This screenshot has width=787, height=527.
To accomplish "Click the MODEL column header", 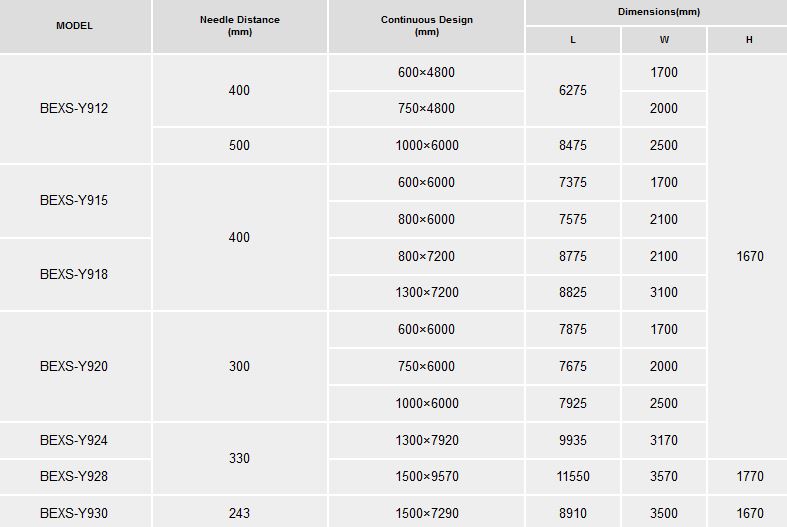I will pyautogui.click(x=75, y=26).
